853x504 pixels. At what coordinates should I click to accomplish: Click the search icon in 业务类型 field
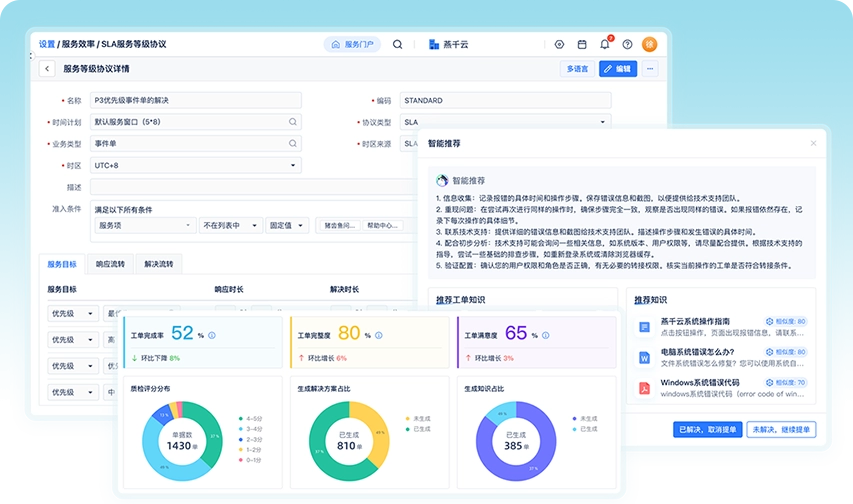pyautogui.click(x=293, y=144)
